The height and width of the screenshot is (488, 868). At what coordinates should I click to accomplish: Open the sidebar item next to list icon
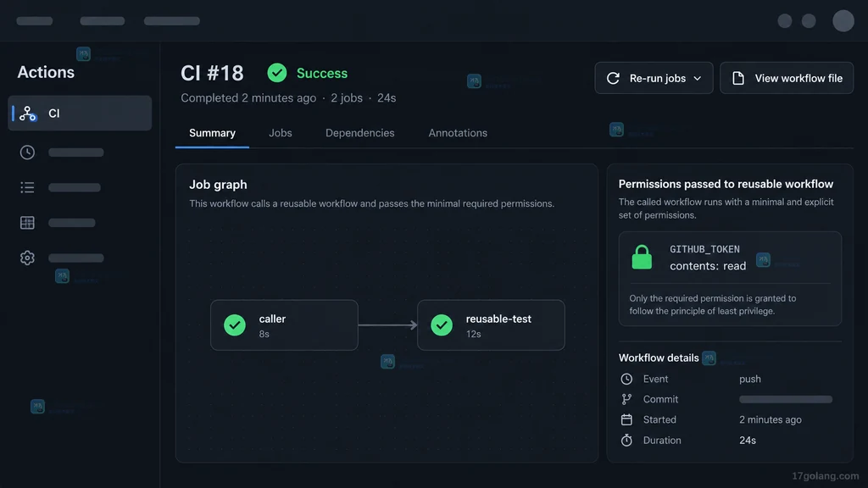pyautogui.click(x=75, y=187)
